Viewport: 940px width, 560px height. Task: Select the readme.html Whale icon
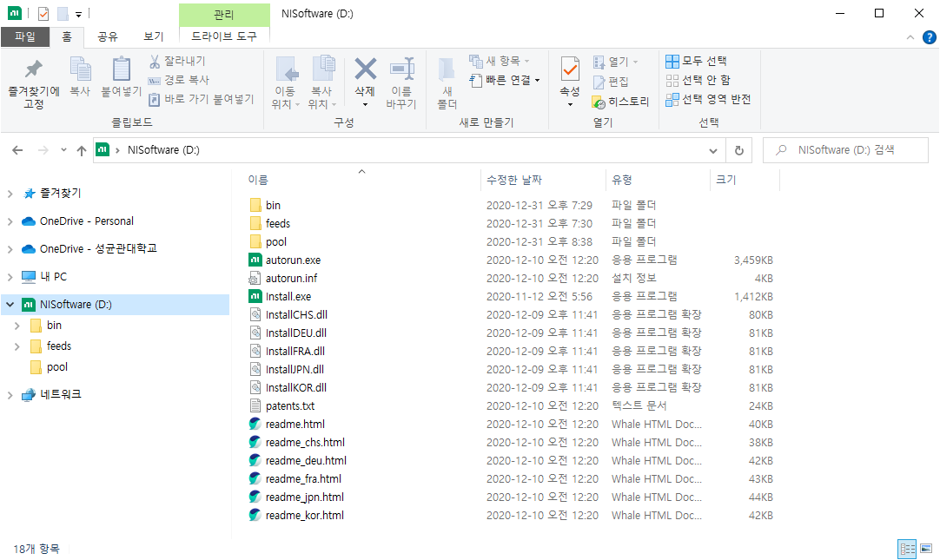(255, 424)
